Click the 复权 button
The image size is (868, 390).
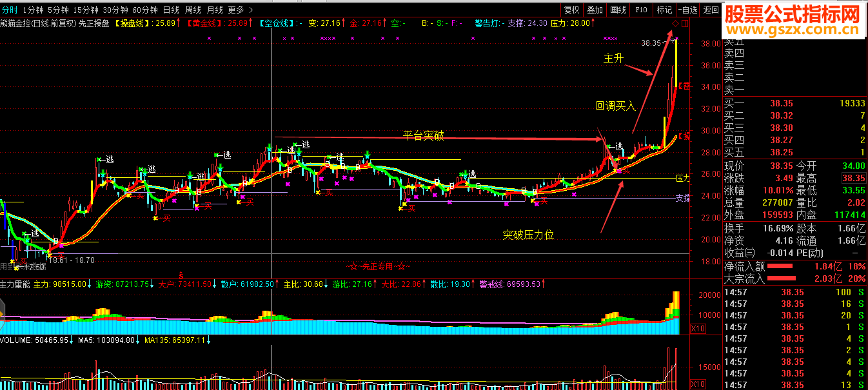point(572,10)
